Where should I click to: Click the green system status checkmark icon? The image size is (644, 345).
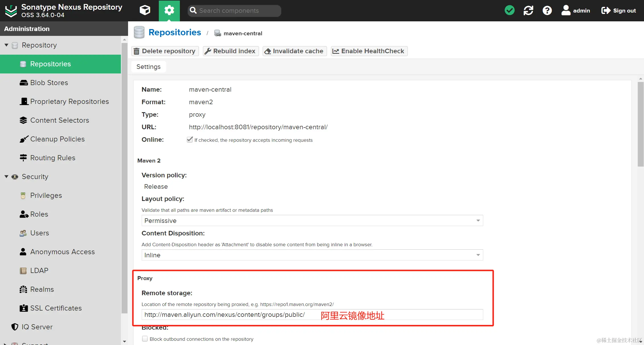(x=509, y=11)
